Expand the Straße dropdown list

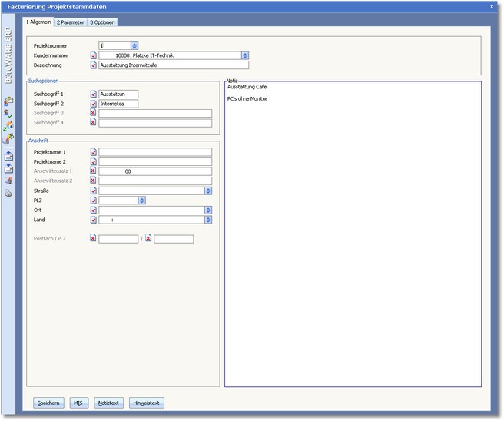207,191
